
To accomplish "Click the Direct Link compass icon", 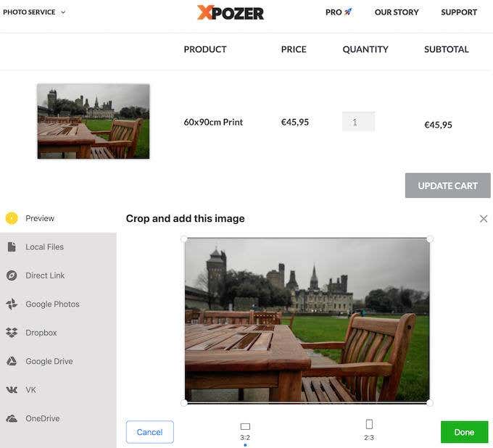I will [x=12, y=275].
